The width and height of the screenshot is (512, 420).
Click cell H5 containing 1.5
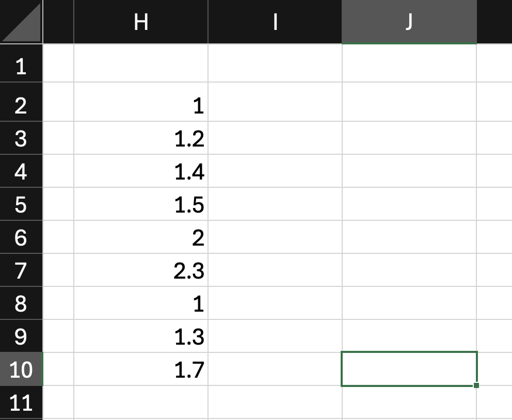141,204
